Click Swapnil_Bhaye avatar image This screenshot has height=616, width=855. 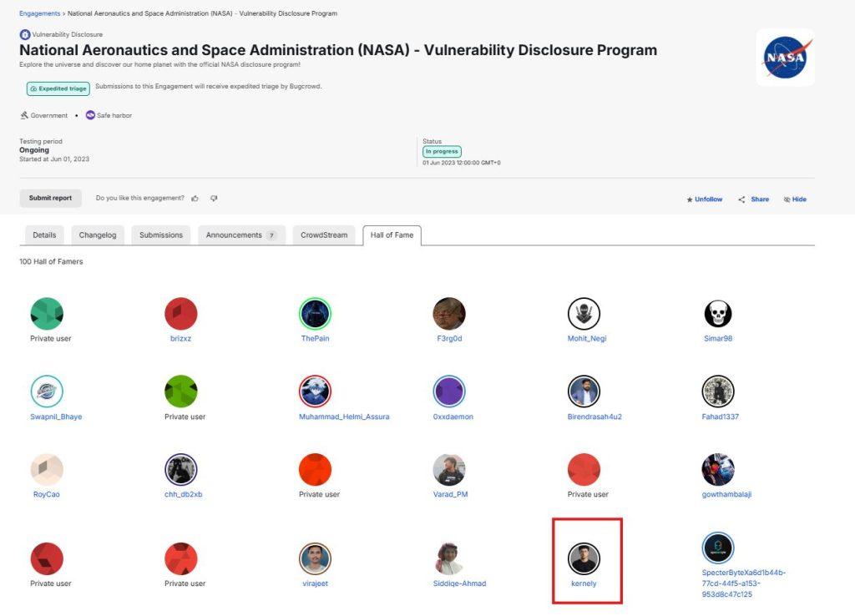click(x=47, y=391)
